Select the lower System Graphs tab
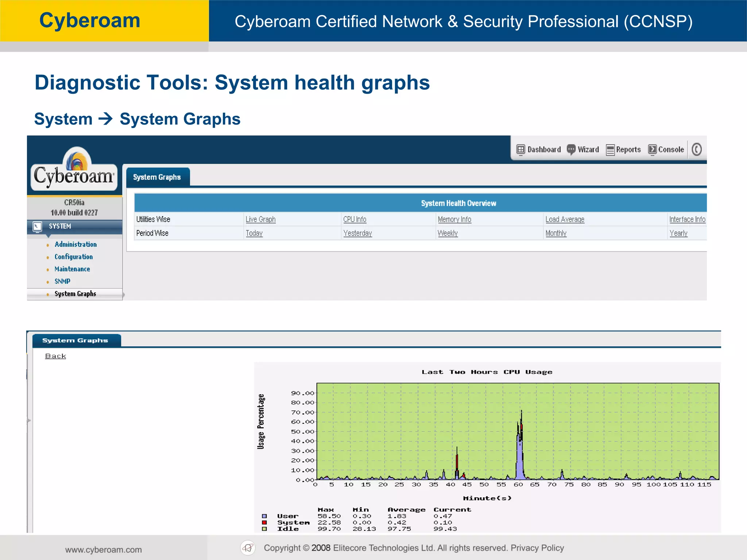 76,340
